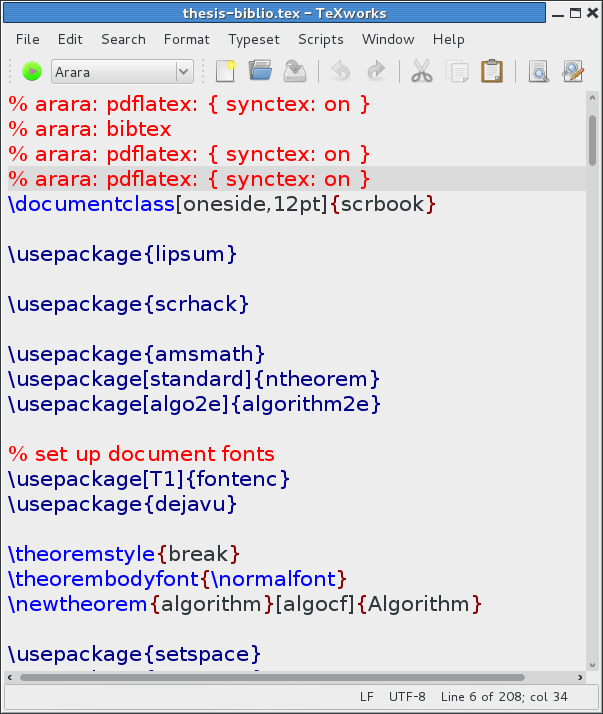
Task: Open the Format menu
Action: 187,39
